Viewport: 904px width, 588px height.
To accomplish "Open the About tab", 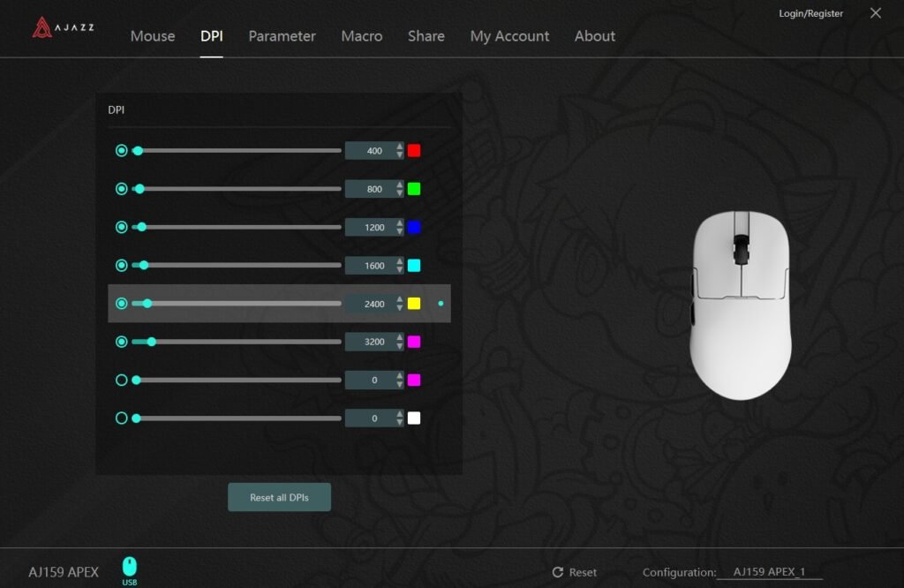I will (594, 35).
